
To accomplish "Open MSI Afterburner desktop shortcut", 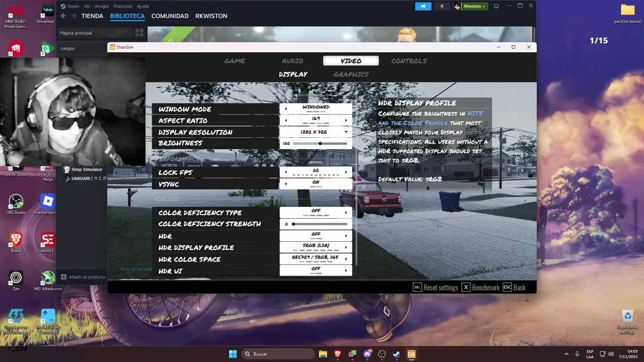I will click(47, 281).
